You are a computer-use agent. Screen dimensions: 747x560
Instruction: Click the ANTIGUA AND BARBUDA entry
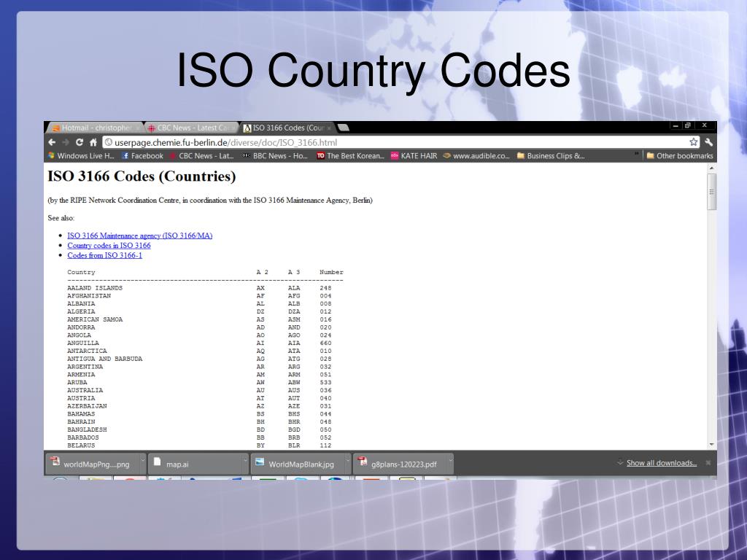tap(105, 359)
